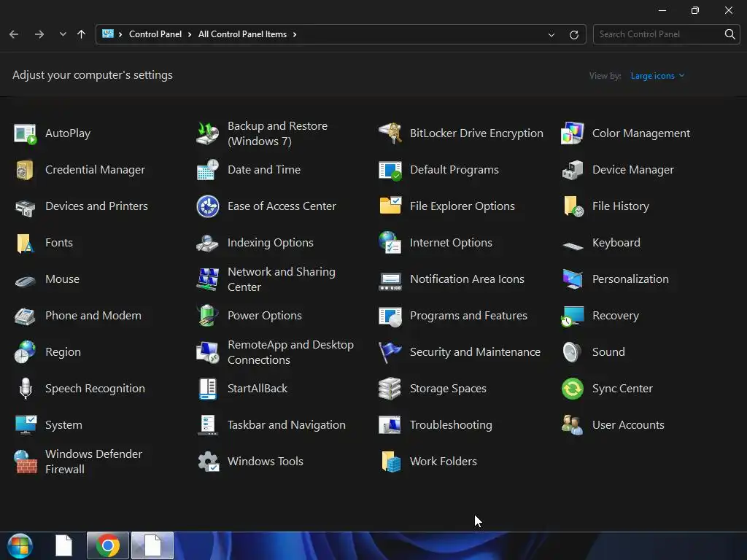Open the Programs and Features icon
Screen dimensions: 747x560
[x=390, y=316]
